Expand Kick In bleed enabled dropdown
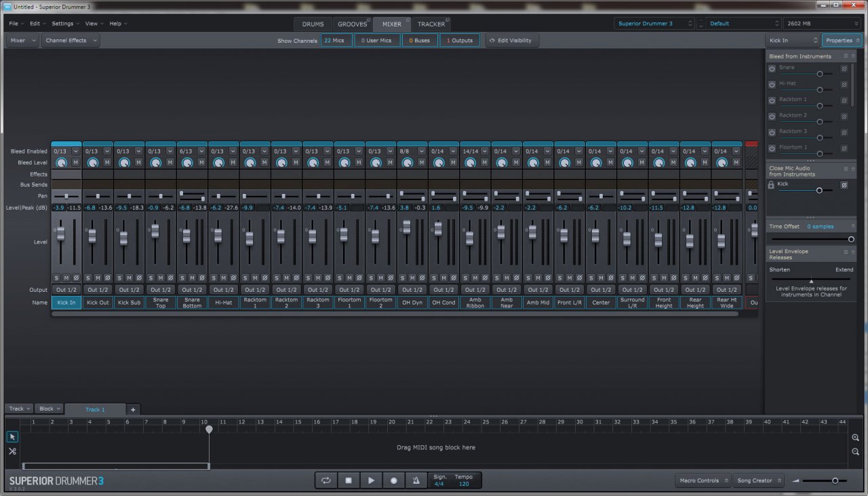868x496 pixels. click(75, 151)
